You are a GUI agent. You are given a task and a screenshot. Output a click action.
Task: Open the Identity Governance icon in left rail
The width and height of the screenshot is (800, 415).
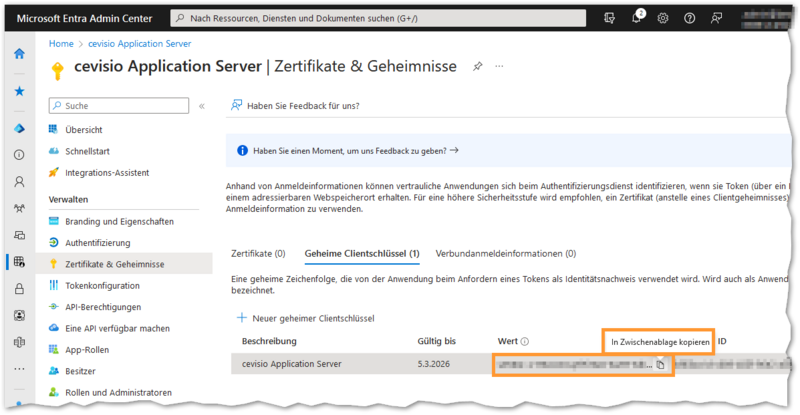click(x=19, y=315)
